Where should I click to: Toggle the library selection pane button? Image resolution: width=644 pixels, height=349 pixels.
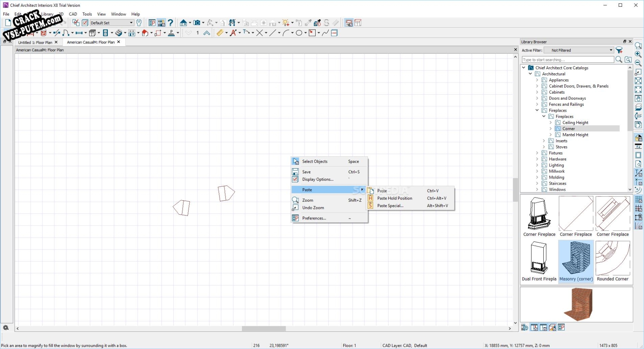click(543, 328)
